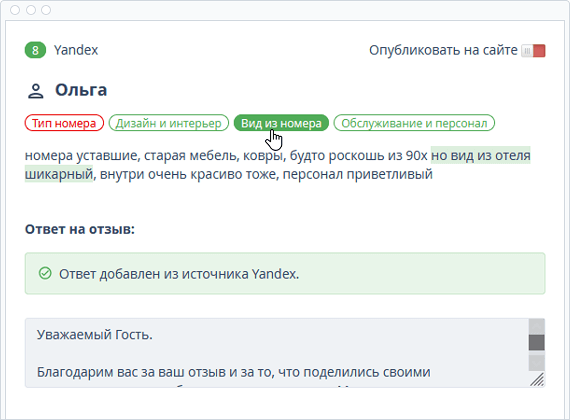Select the "Тип номера" tag
This screenshot has height=420, width=570.
[x=64, y=123]
